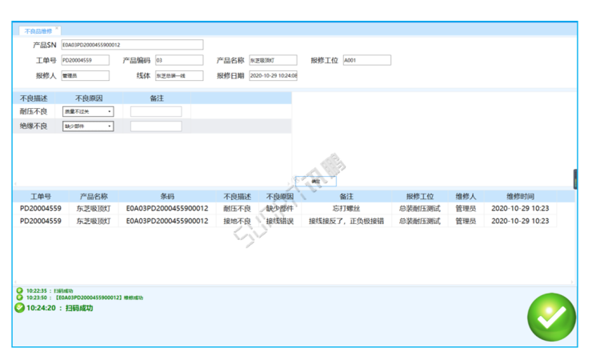Click the 确定 confirm button
Viewport: 600px width, 364px height.
tap(316, 182)
